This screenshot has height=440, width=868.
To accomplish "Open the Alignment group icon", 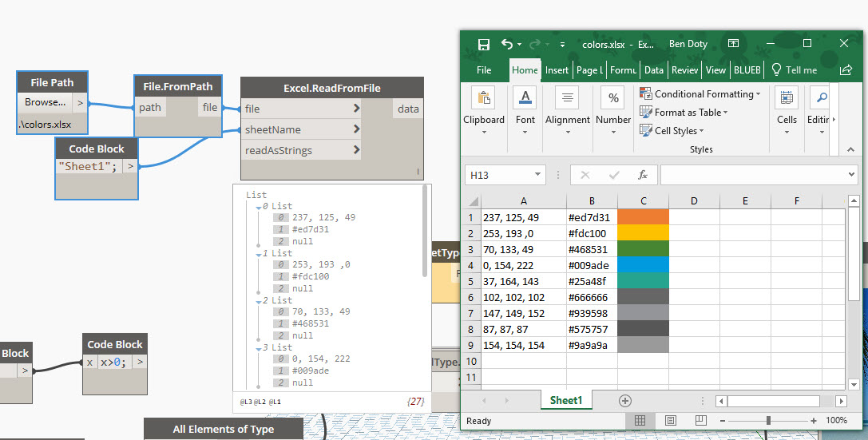I will click(567, 98).
